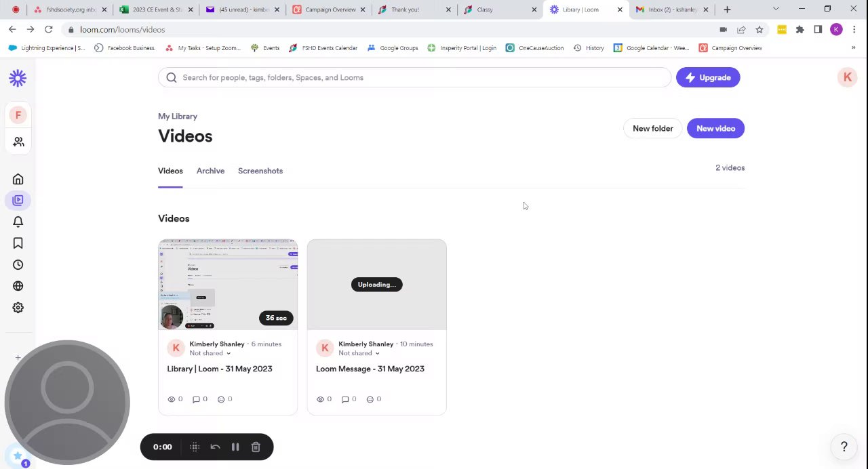This screenshot has height=469, width=868.
Task: Switch to the Archive tab
Action: pos(210,171)
